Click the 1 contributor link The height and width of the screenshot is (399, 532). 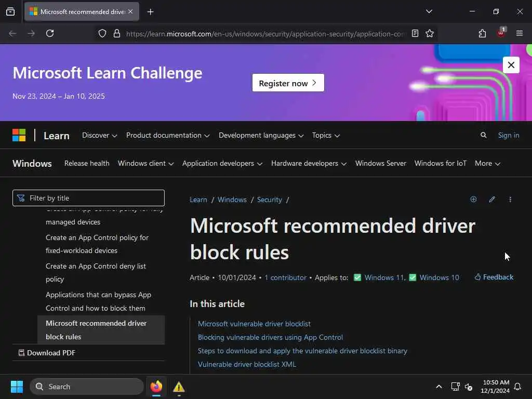point(285,277)
